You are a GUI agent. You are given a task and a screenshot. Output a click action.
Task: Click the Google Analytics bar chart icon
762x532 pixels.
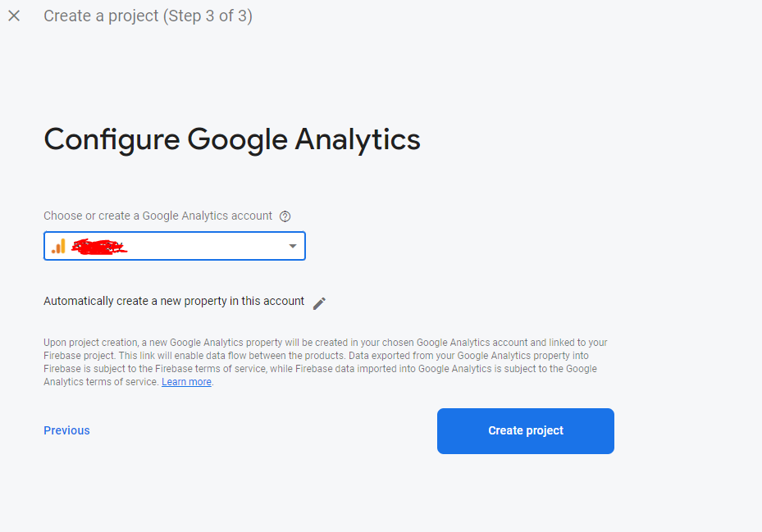(58, 246)
